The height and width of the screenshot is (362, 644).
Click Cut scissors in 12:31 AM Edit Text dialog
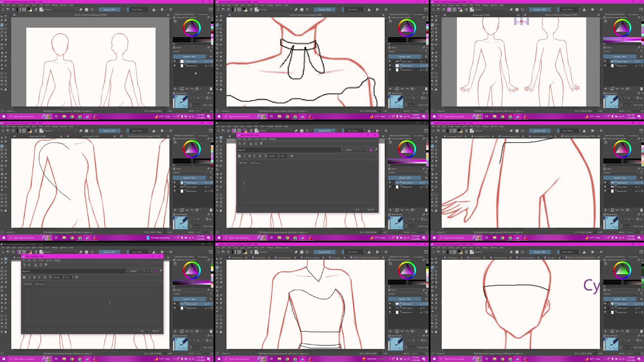point(251,144)
